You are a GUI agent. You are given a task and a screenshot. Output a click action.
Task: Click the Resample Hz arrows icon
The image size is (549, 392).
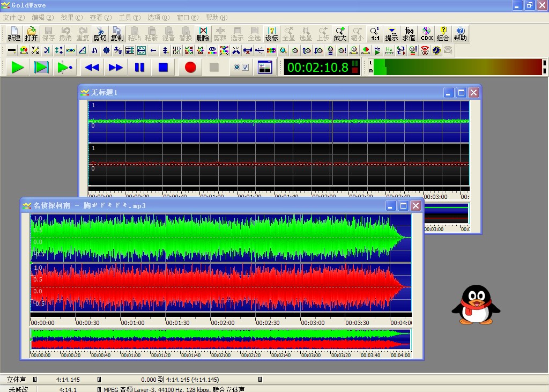click(389, 50)
